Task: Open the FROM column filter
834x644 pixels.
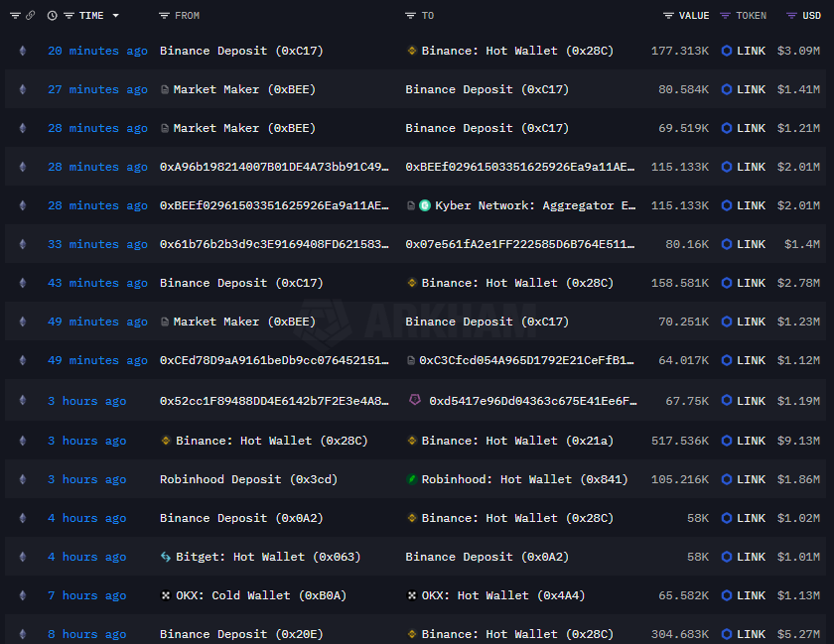Action: click(x=164, y=16)
